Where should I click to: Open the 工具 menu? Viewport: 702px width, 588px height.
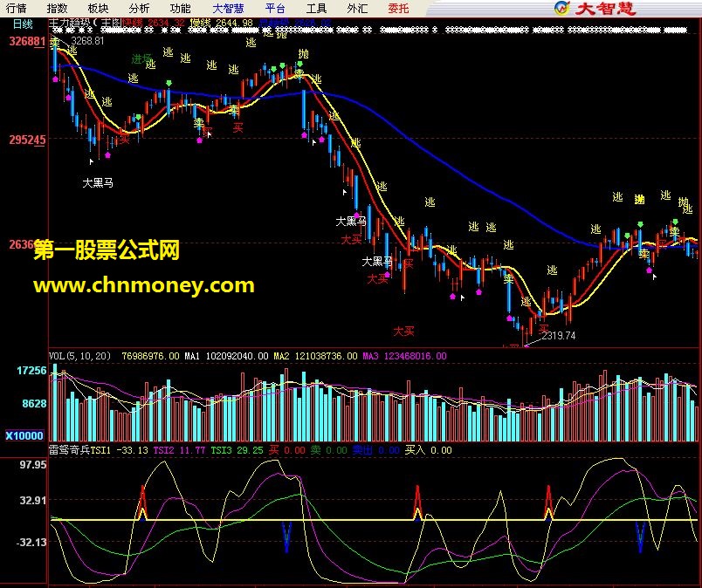(x=316, y=8)
